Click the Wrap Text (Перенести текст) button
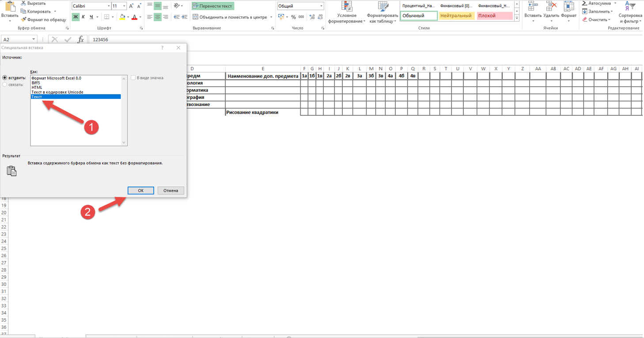 [x=212, y=6]
